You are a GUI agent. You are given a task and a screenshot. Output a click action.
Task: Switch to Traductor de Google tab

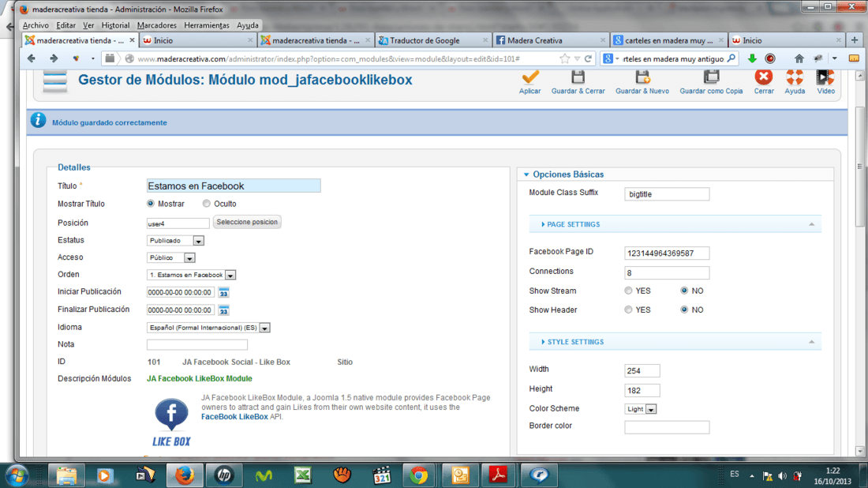[433, 40]
